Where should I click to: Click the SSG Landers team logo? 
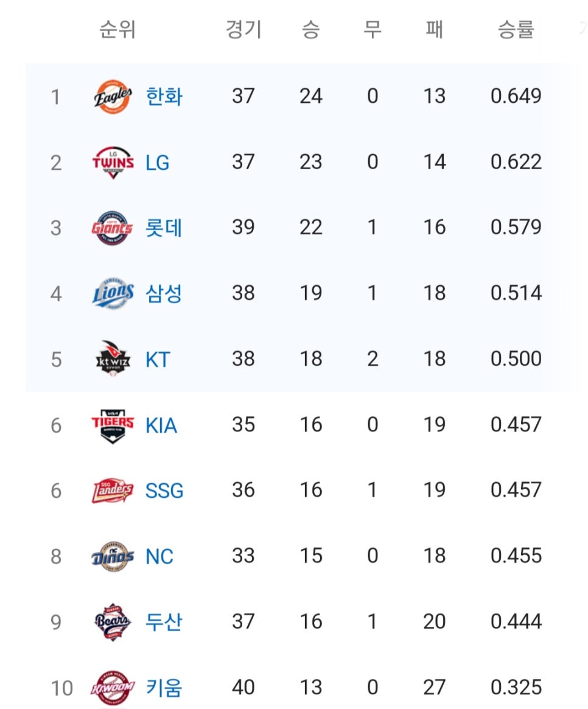[x=113, y=491]
